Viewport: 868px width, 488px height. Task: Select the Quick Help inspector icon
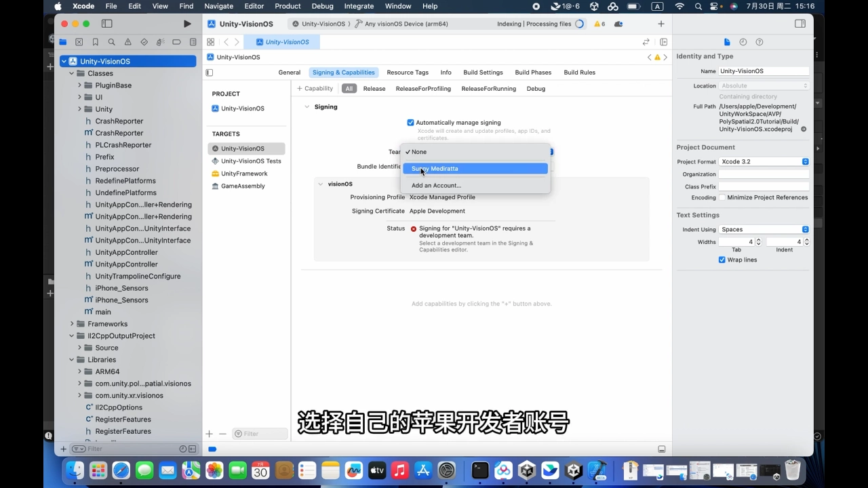click(x=759, y=42)
